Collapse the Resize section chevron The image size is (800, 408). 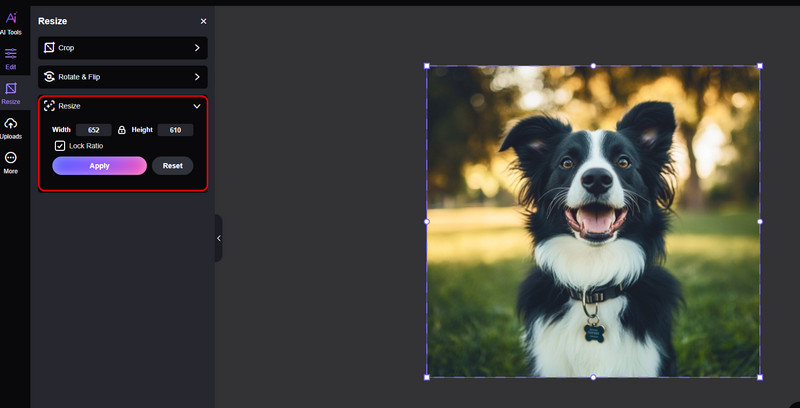(197, 106)
